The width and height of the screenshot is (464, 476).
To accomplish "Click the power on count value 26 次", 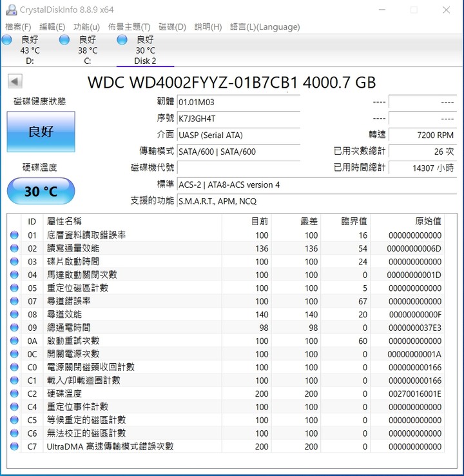I will 423,151.
